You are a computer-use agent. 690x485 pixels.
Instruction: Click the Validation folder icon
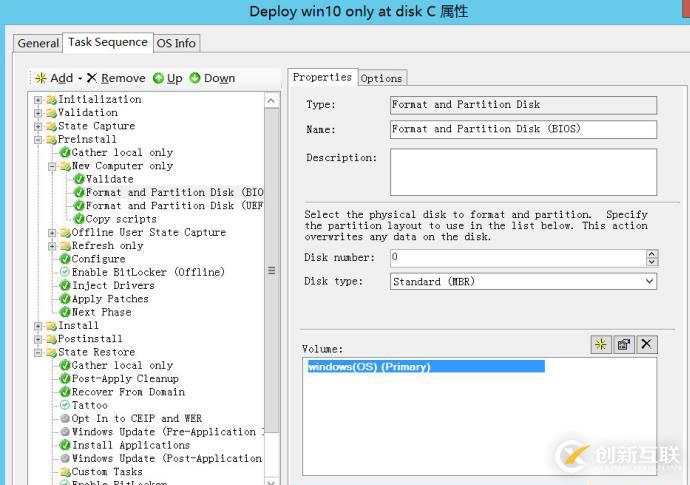pyautogui.click(x=51, y=113)
